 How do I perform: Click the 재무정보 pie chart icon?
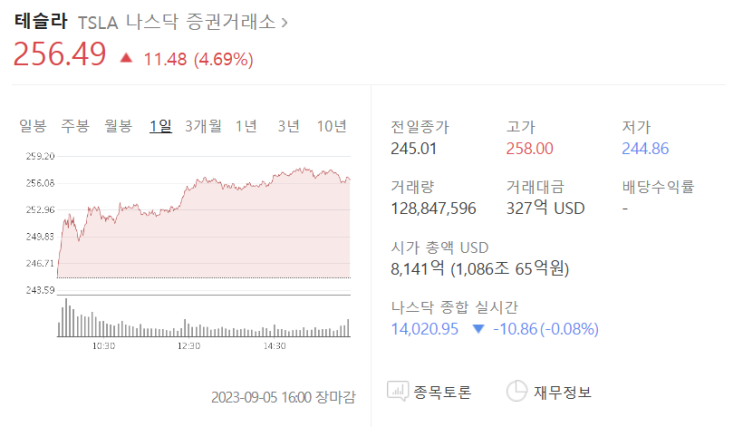coord(517,391)
